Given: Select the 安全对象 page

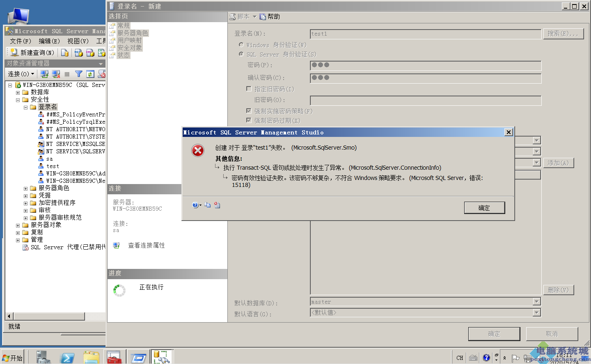Looking at the screenshot, I should pyautogui.click(x=130, y=48).
